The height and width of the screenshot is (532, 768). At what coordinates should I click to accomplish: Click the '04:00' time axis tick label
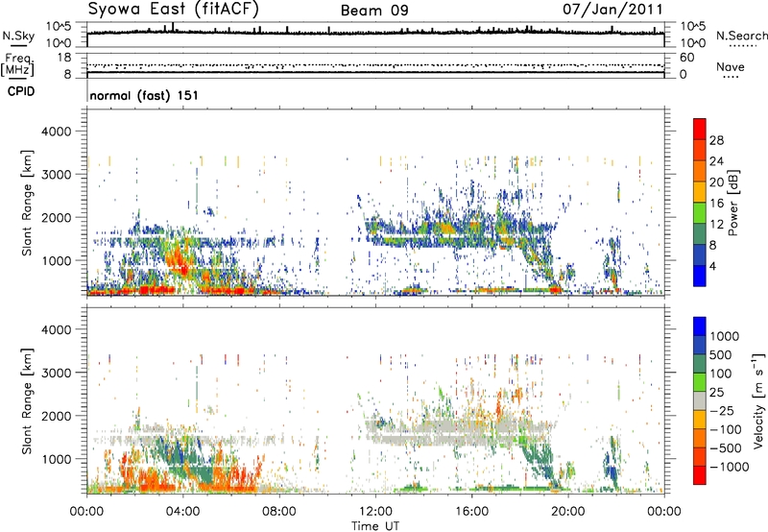coord(182,512)
